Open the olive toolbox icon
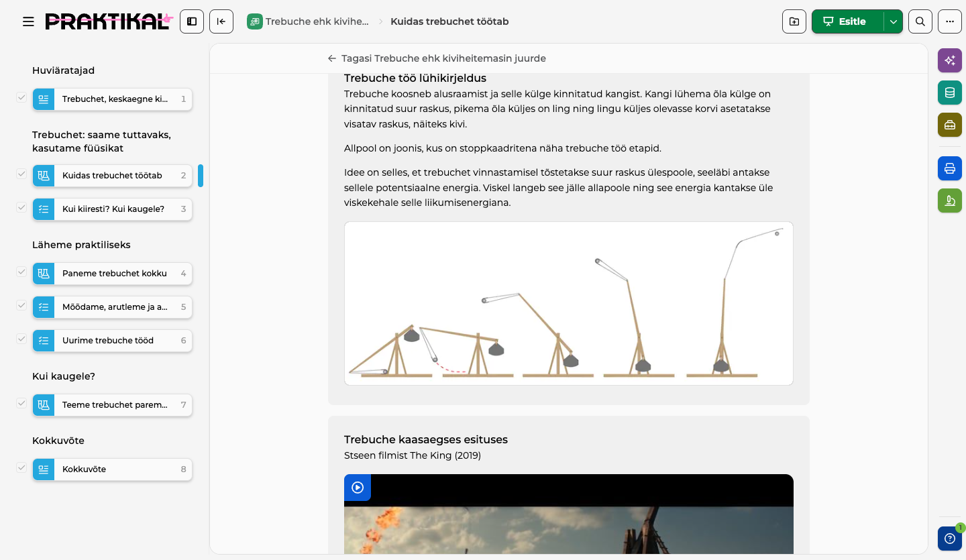This screenshot has height=560, width=966. (x=950, y=125)
